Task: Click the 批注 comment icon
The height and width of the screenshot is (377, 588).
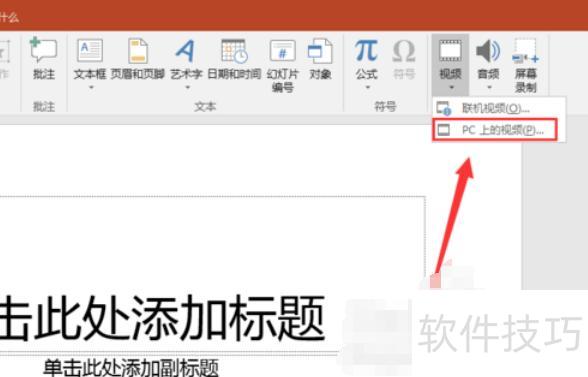Action: tap(44, 51)
